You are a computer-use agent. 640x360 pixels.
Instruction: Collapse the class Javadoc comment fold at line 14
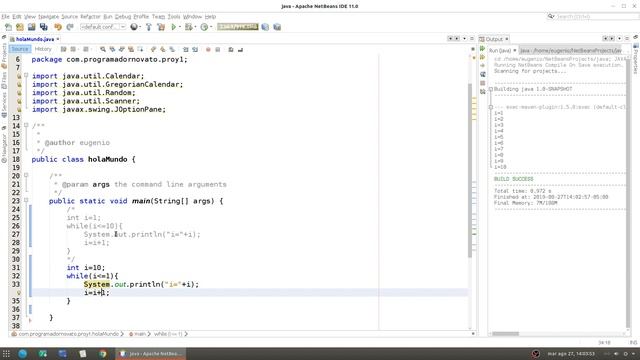(x=26, y=125)
